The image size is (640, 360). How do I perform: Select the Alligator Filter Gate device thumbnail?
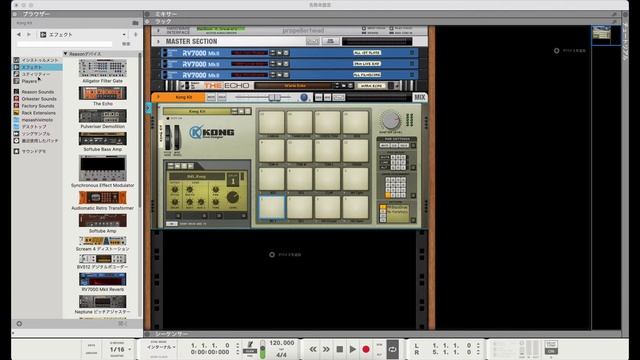point(102,68)
